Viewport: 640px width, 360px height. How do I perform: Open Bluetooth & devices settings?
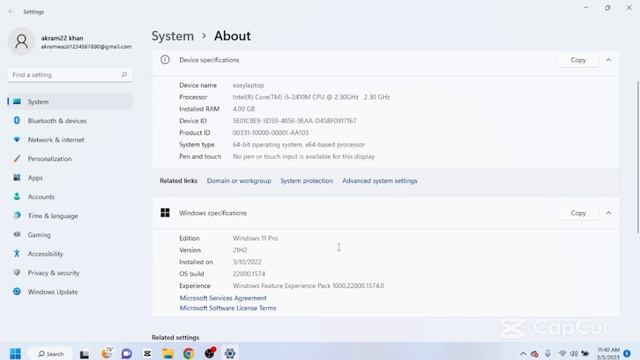[70, 121]
